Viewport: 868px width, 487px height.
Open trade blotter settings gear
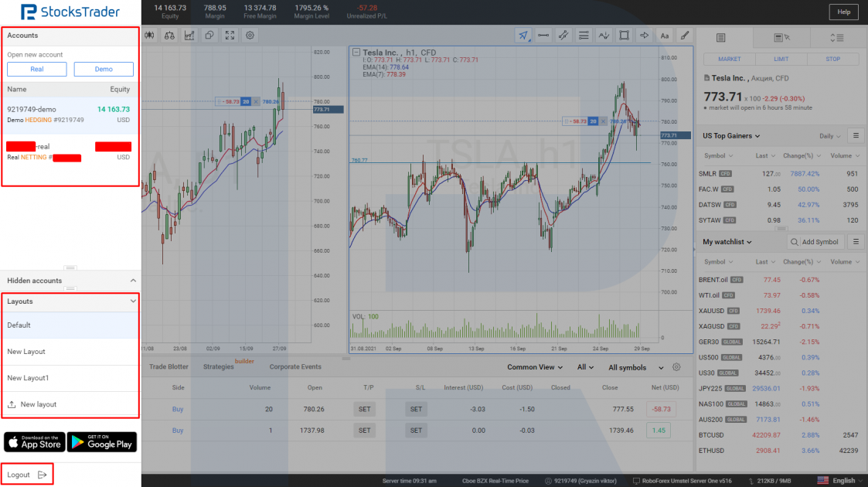click(x=676, y=367)
